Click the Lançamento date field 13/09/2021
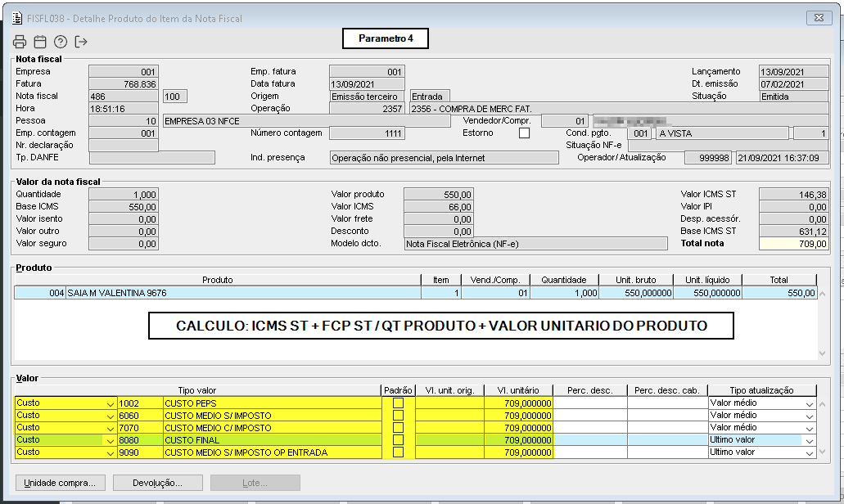Image resolution: width=844 pixels, height=504 pixels. 793,71
